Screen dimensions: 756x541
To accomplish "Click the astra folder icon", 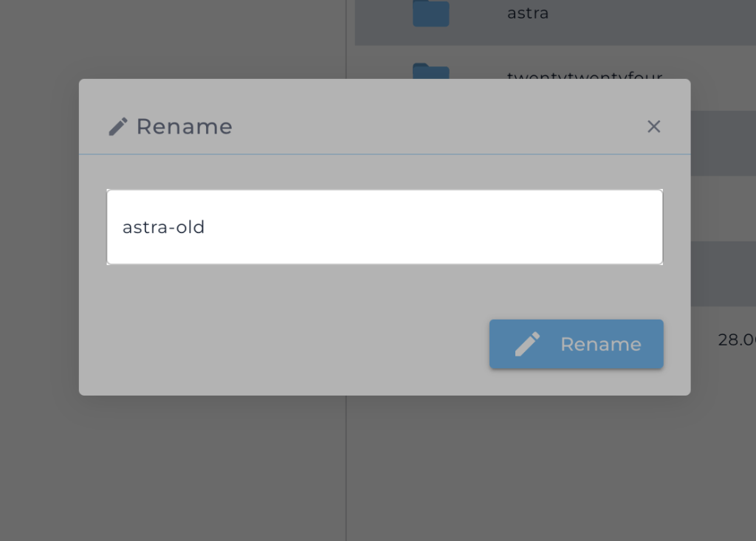I will coord(430,13).
